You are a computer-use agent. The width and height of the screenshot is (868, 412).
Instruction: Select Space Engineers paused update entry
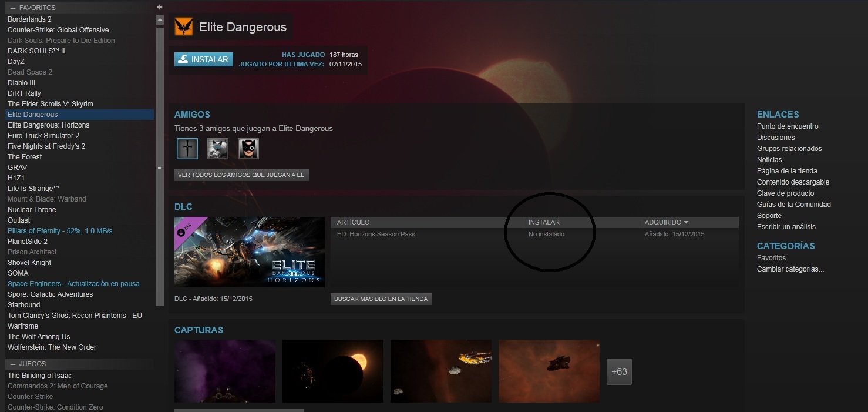73,284
